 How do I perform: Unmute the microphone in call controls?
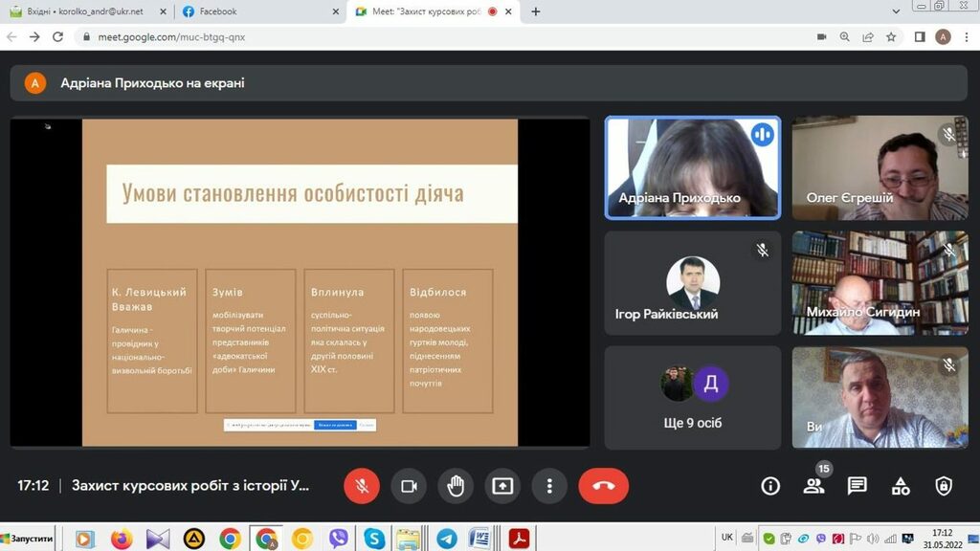tap(363, 486)
